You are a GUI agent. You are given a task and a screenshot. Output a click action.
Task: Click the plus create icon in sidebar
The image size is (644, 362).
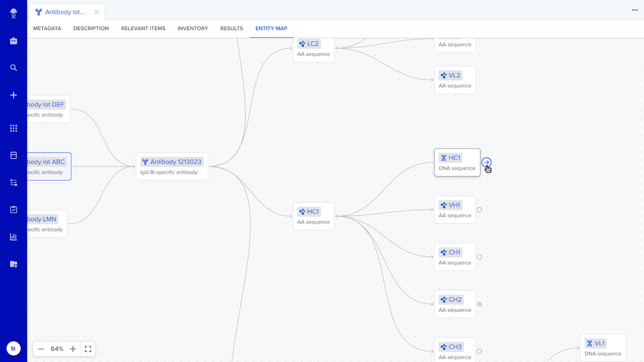[x=13, y=95]
